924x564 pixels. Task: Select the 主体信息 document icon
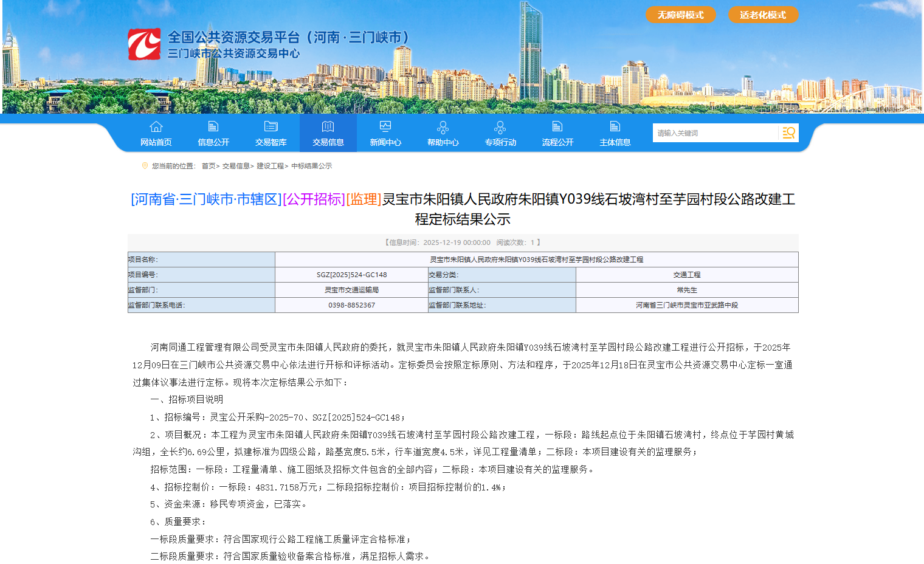tap(614, 126)
